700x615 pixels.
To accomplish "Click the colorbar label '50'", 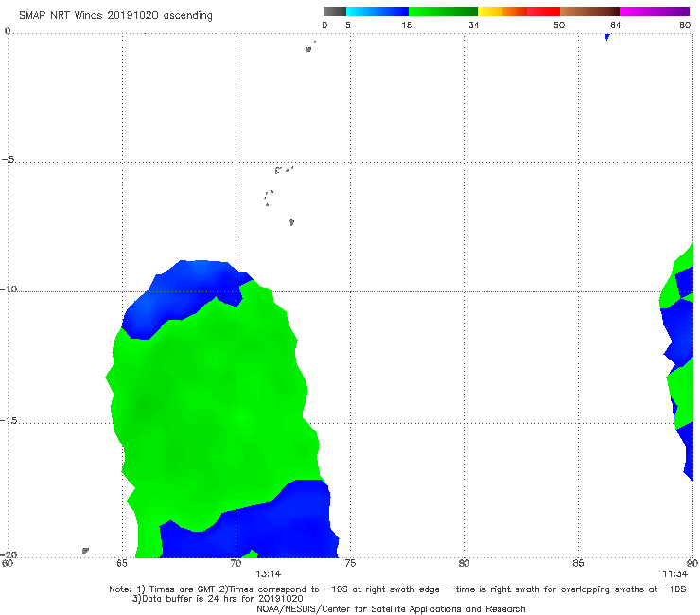I will (x=559, y=25).
